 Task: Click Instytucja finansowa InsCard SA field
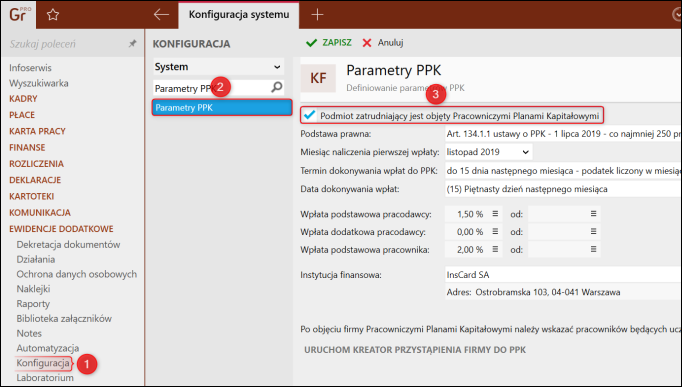tap(563, 275)
